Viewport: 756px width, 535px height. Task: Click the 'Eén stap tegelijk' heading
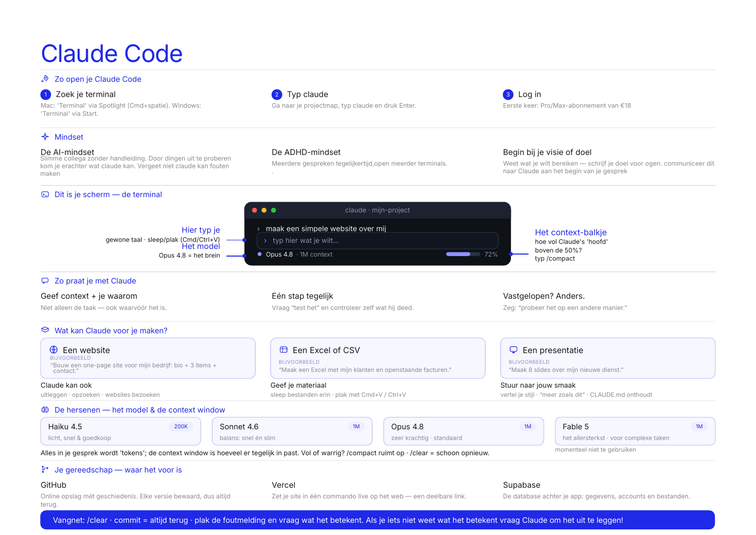[303, 296]
